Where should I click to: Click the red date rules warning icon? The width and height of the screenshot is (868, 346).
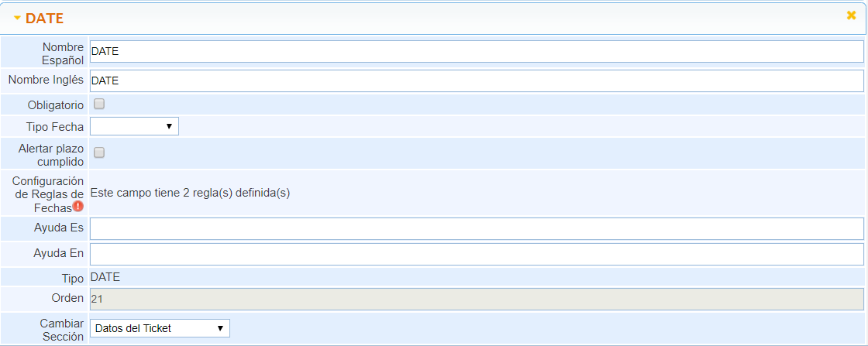pyautogui.click(x=78, y=207)
